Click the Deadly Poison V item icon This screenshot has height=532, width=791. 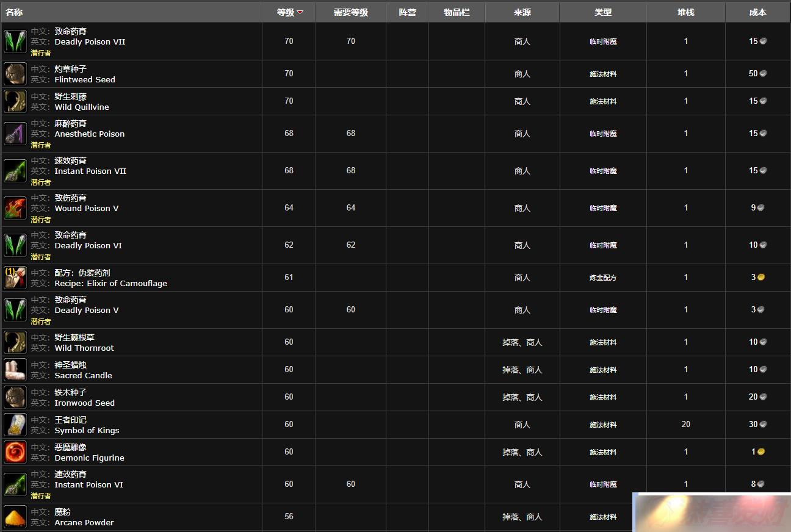tap(15, 310)
